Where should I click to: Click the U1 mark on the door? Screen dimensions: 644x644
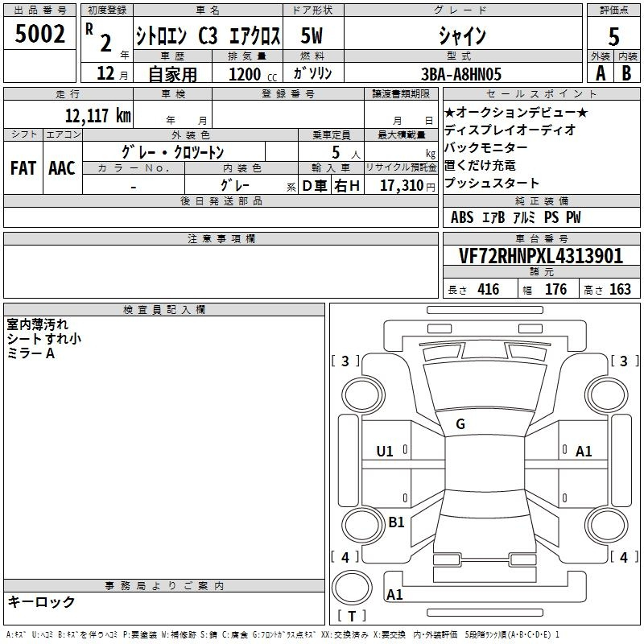coord(385,452)
